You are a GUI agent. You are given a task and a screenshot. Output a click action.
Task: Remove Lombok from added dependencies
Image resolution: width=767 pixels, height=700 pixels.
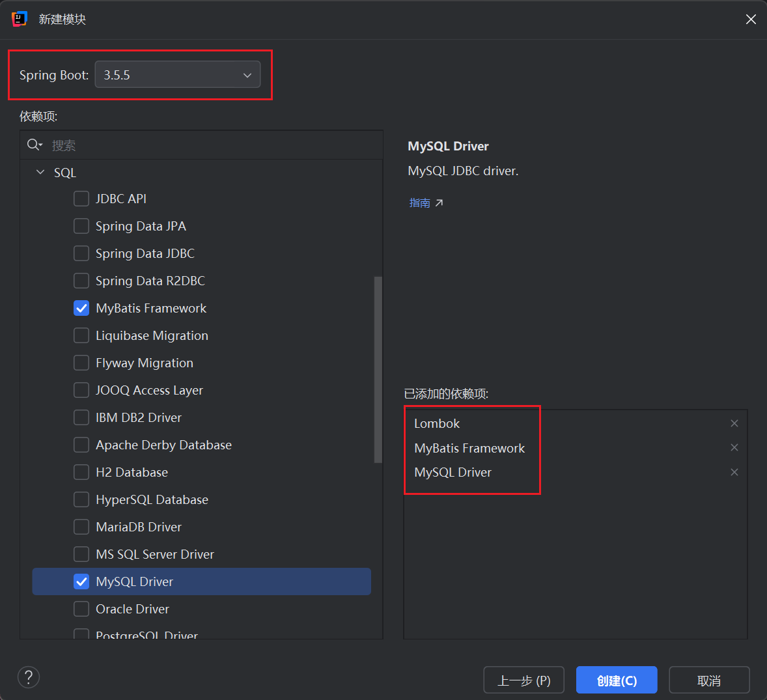click(x=734, y=423)
